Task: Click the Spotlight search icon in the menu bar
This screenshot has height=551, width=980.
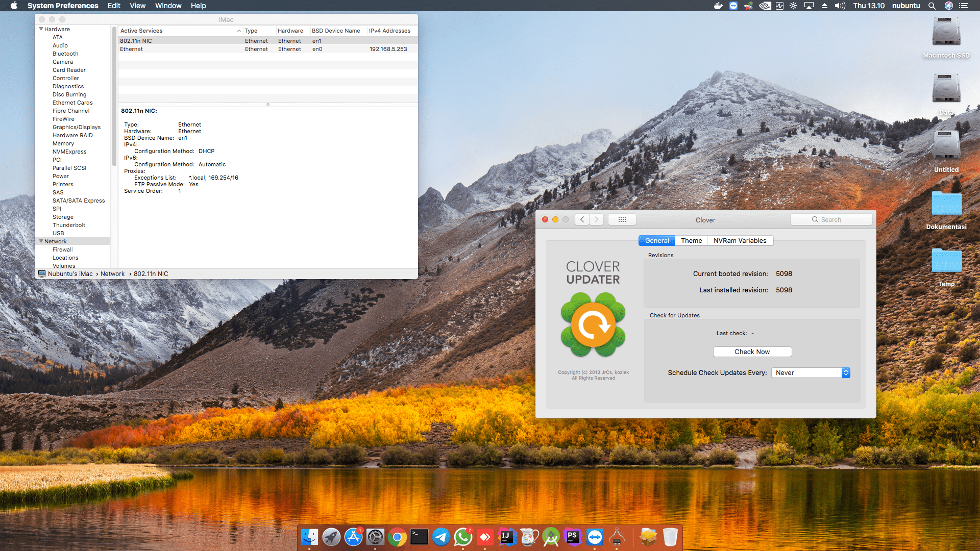Action: pyautogui.click(x=932, y=6)
